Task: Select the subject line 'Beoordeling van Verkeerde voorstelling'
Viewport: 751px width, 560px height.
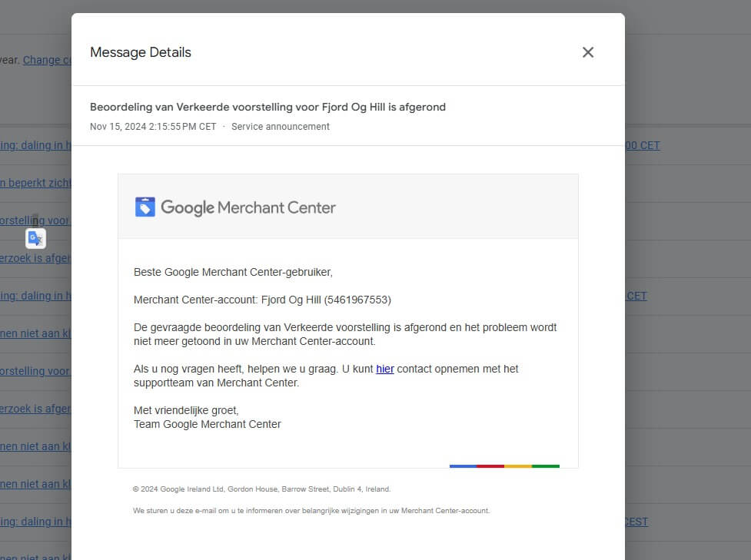Action: pos(268,107)
